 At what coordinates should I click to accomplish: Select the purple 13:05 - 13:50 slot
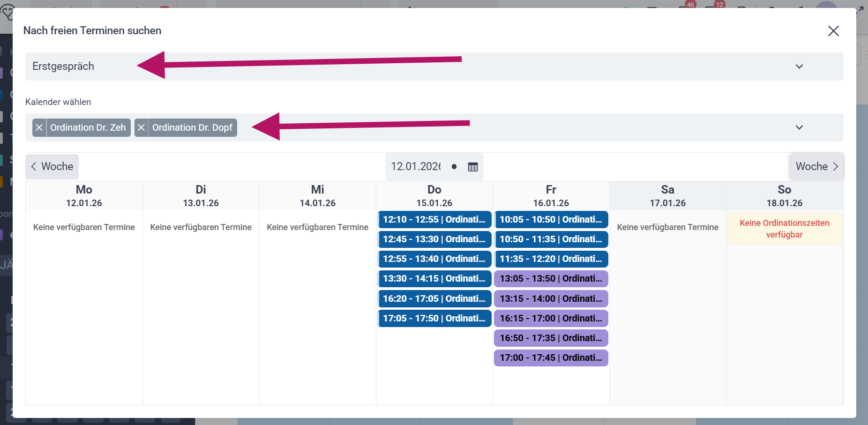tap(551, 278)
